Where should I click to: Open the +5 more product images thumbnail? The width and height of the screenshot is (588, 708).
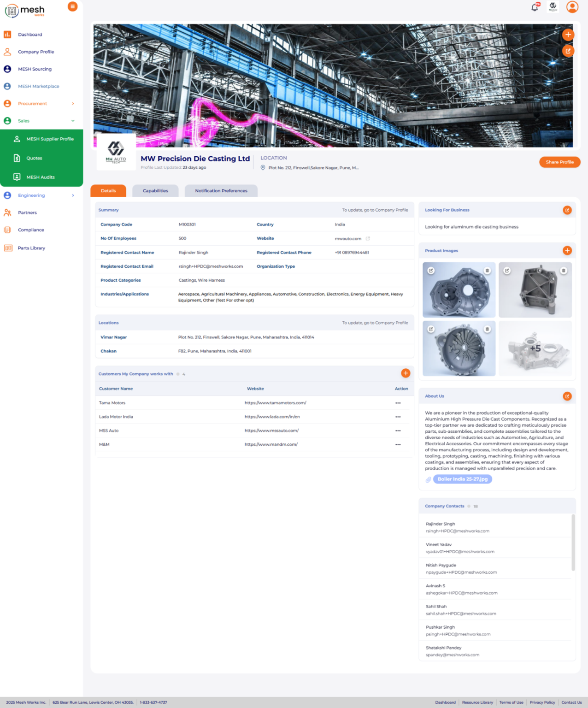coord(535,348)
